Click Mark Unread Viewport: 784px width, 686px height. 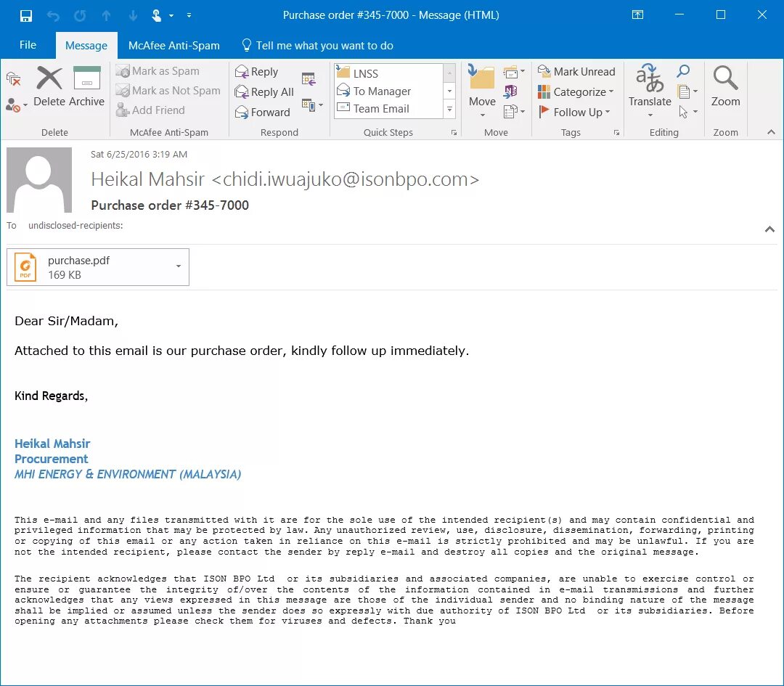(x=576, y=71)
